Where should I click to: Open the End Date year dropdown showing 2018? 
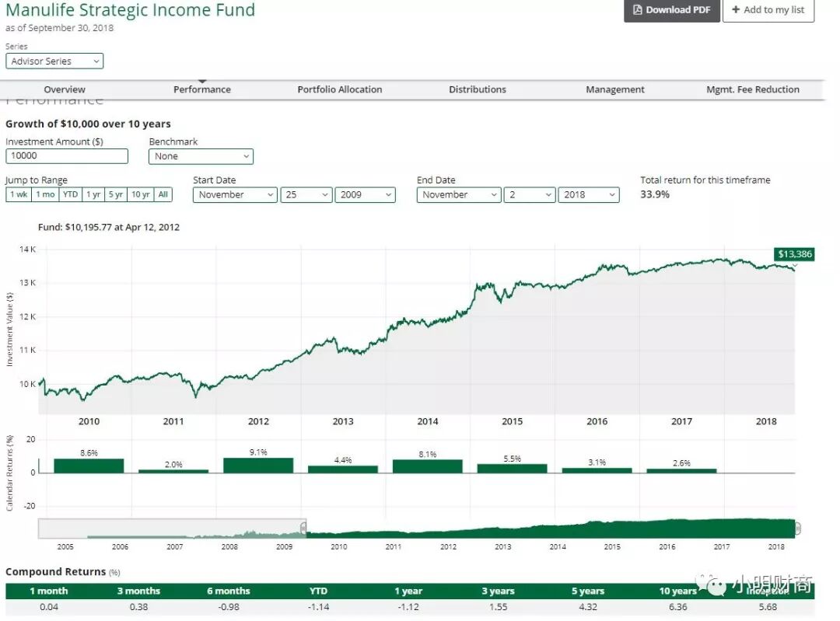[589, 195]
